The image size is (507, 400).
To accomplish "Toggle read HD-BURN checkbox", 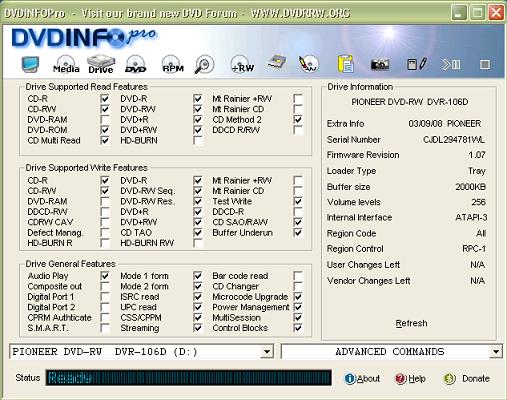I will pos(198,140).
